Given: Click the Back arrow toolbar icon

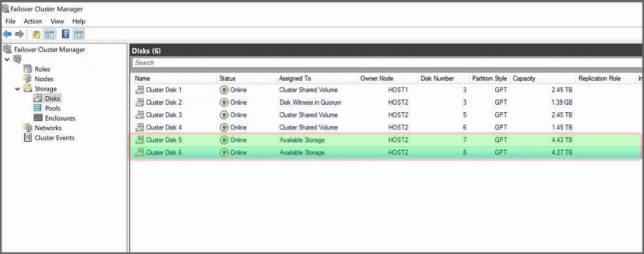Looking at the screenshot, I should pyautogui.click(x=7, y=34).
